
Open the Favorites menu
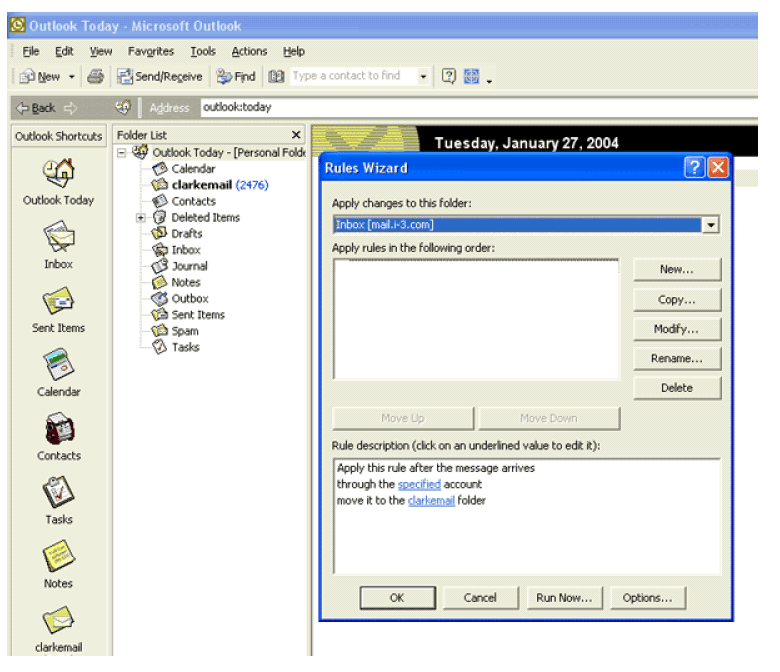(151, 51)
